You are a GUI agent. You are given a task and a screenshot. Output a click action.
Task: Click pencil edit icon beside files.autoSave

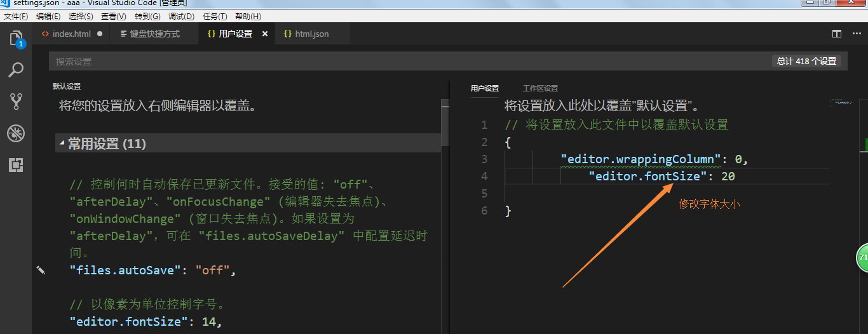(x=41, y=271)
